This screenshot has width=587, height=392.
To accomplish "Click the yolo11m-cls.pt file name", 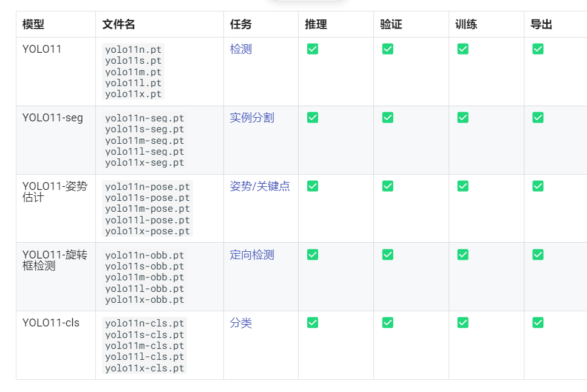I will [x=144, y=345].
